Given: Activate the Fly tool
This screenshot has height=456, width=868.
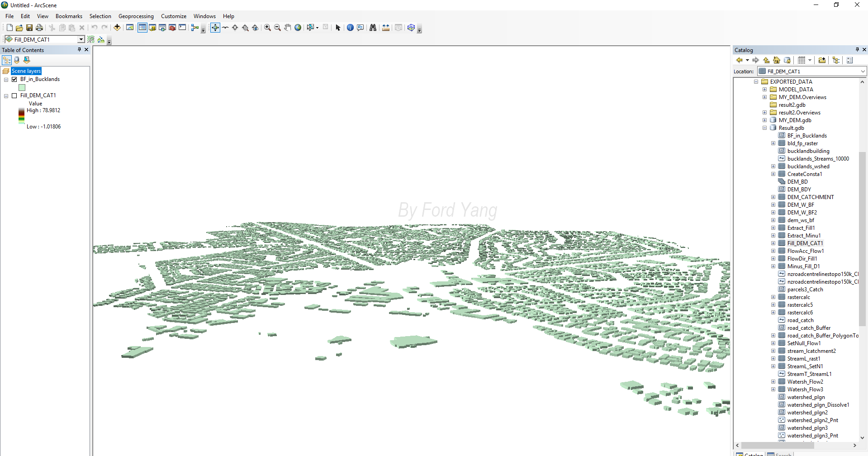Looking at the screenshot, I should [225, 28].
